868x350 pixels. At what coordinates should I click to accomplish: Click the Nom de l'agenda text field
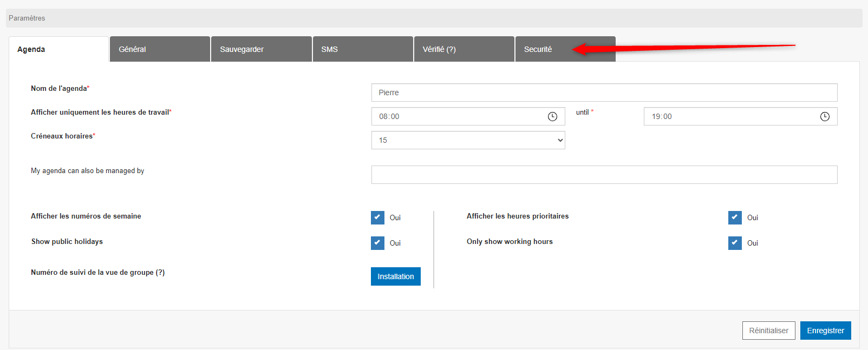click(604, 93)
